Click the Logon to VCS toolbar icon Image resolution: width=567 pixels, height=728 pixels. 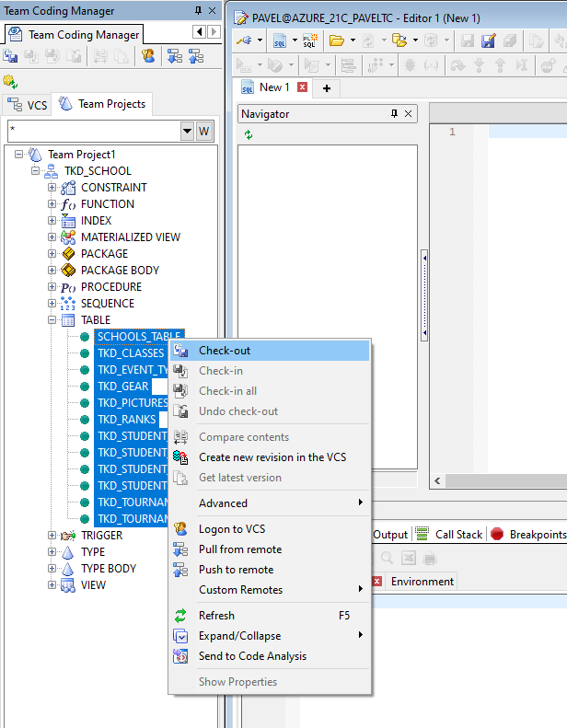[148, 57]
